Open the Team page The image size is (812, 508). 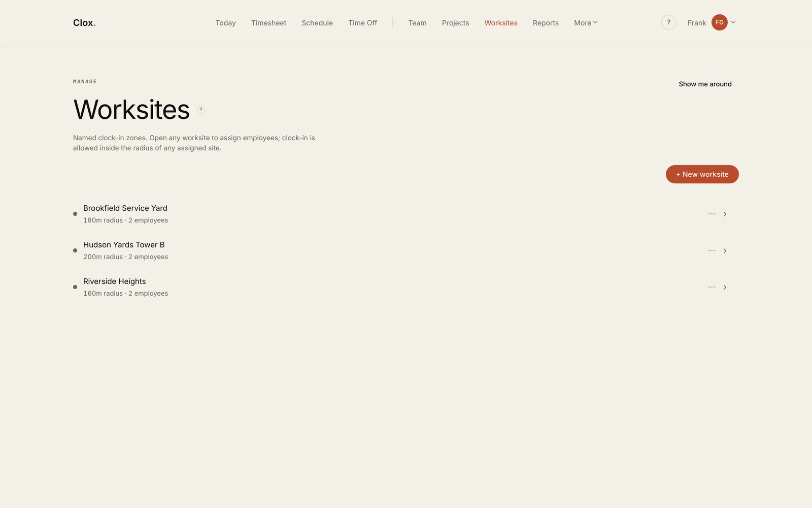417,23
